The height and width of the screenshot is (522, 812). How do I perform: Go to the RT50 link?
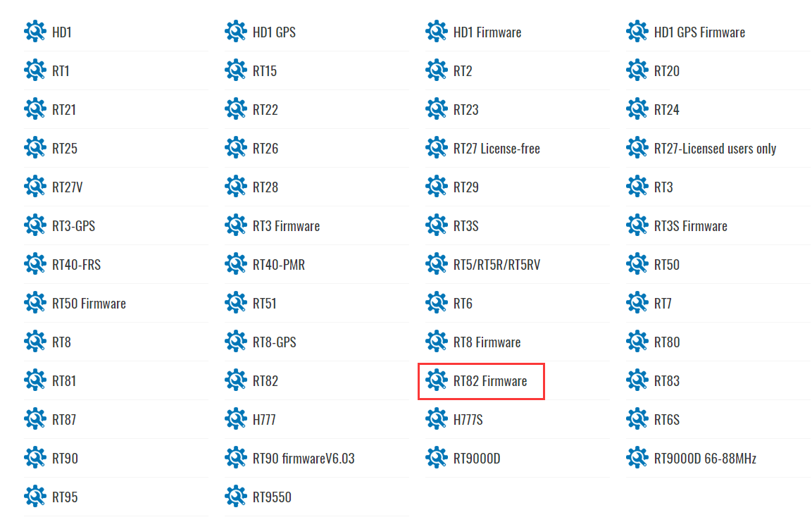(x=666, y=265)
